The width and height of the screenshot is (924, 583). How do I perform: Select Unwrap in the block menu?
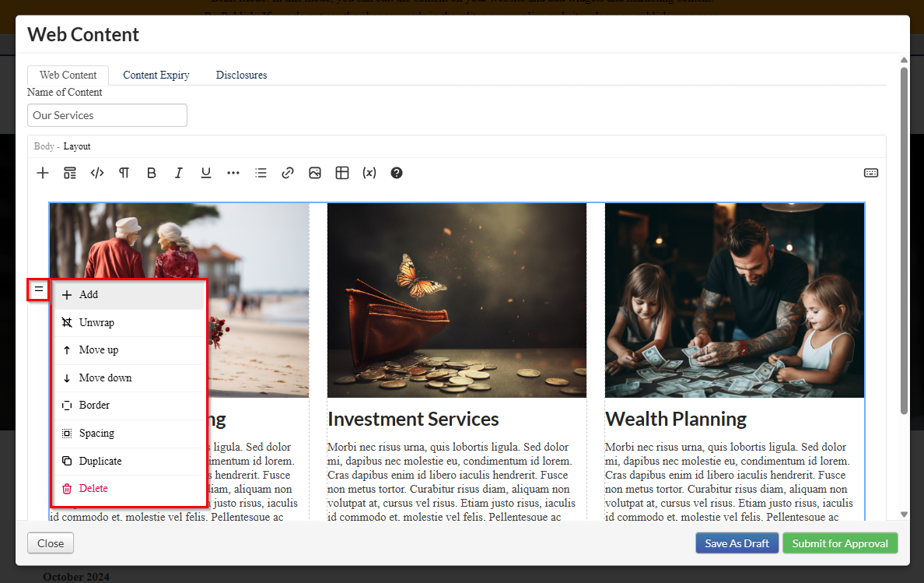click(128, 322)
